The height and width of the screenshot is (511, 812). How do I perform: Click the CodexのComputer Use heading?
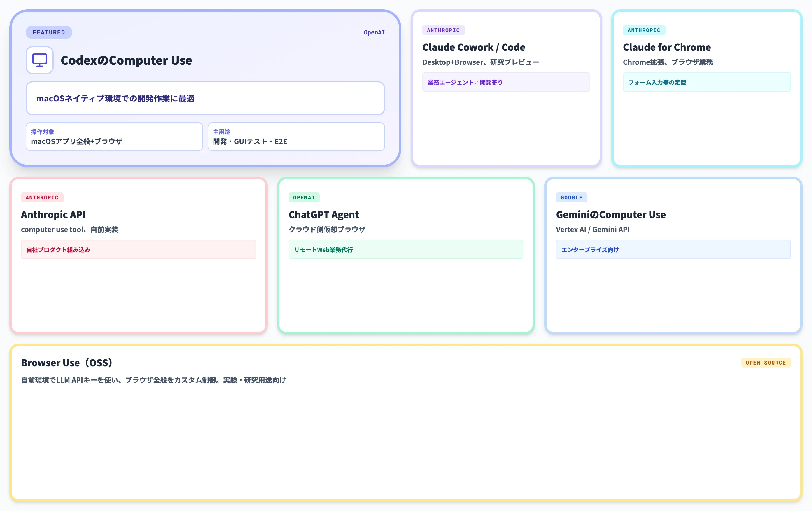pos(127,60)
